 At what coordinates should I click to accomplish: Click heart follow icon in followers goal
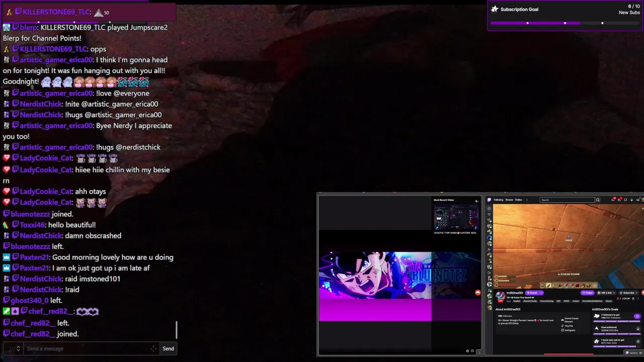tap(637, 316)
